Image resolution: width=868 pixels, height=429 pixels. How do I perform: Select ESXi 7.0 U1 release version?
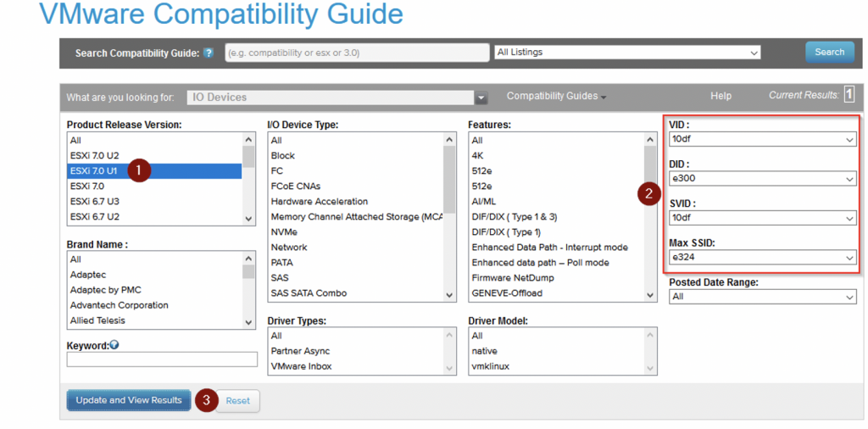tap(154, 171)
